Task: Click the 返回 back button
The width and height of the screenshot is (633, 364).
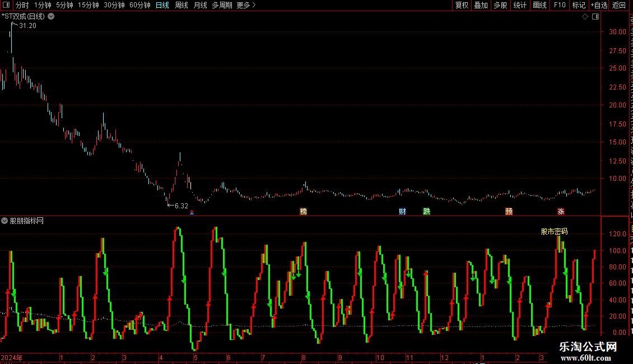Action: [x=619, y=5]
